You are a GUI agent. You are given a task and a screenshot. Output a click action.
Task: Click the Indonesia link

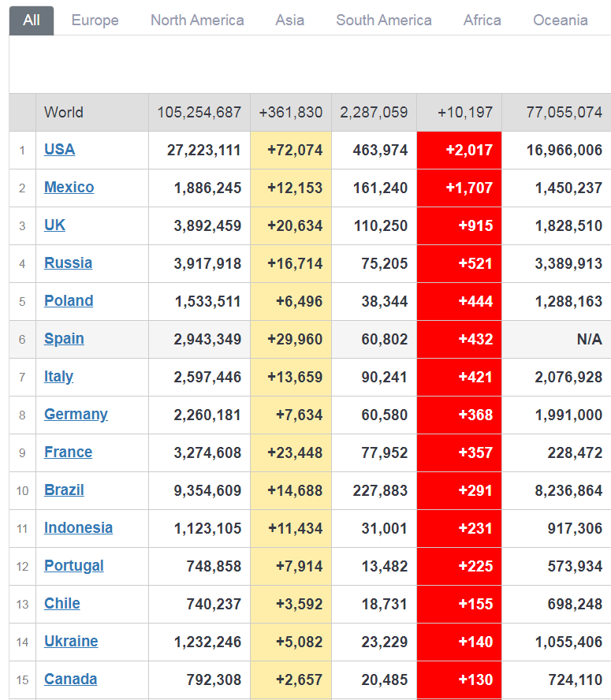[78, 528]
